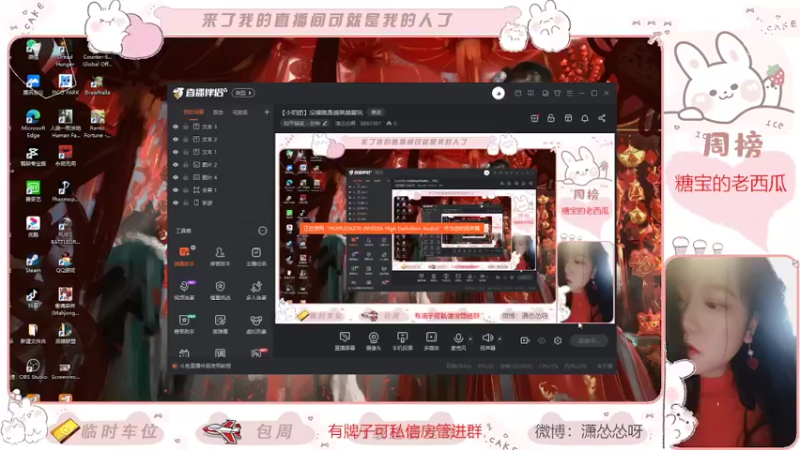This screenshot has height=450, width=800.
Task: Toggle the preview eye icon beside settings gear
Action: (541, 340)
